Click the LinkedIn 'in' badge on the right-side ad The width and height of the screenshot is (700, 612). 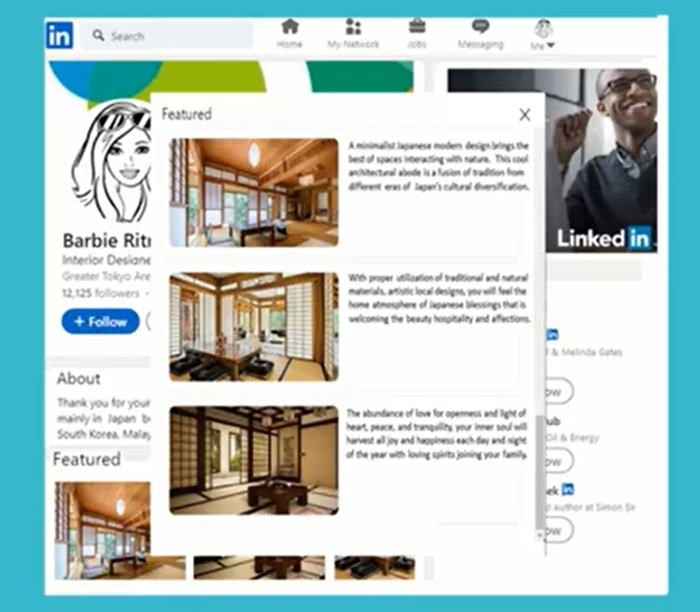click(639, 237)
